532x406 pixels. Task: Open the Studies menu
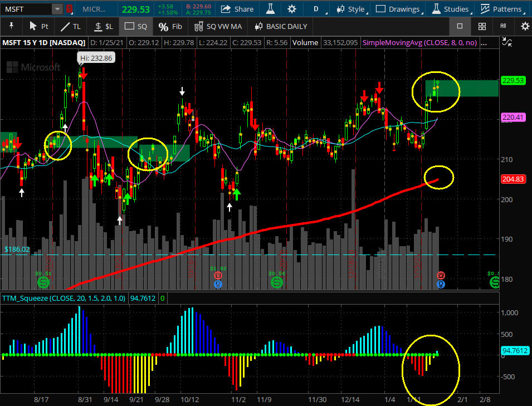[450, 9]
